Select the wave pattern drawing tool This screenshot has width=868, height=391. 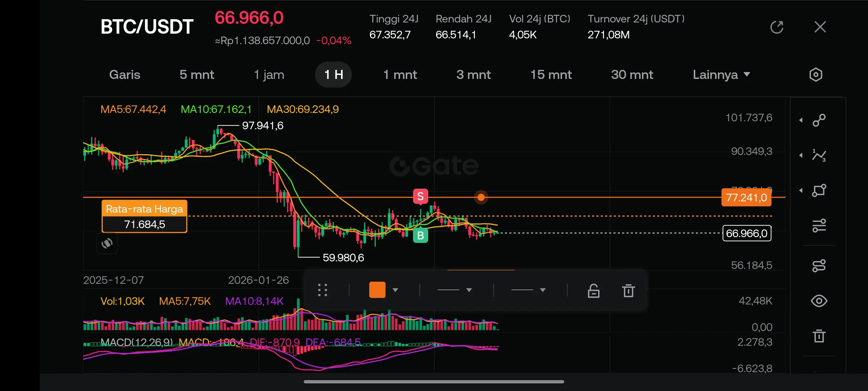819,155
